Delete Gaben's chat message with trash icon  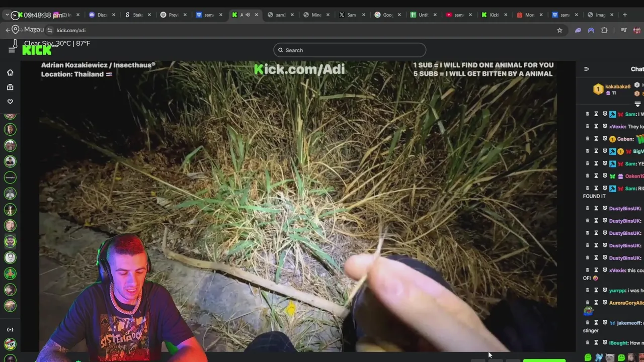[587, 139]
